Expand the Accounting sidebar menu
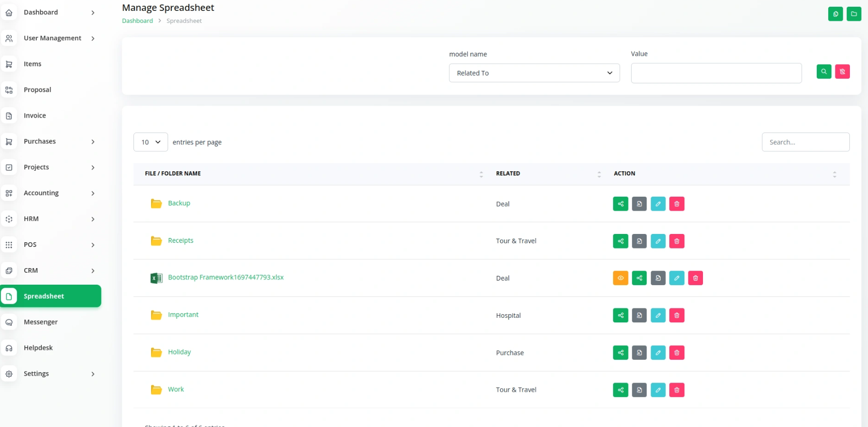This screenshot has height=427, width=868. click(51, 193)
